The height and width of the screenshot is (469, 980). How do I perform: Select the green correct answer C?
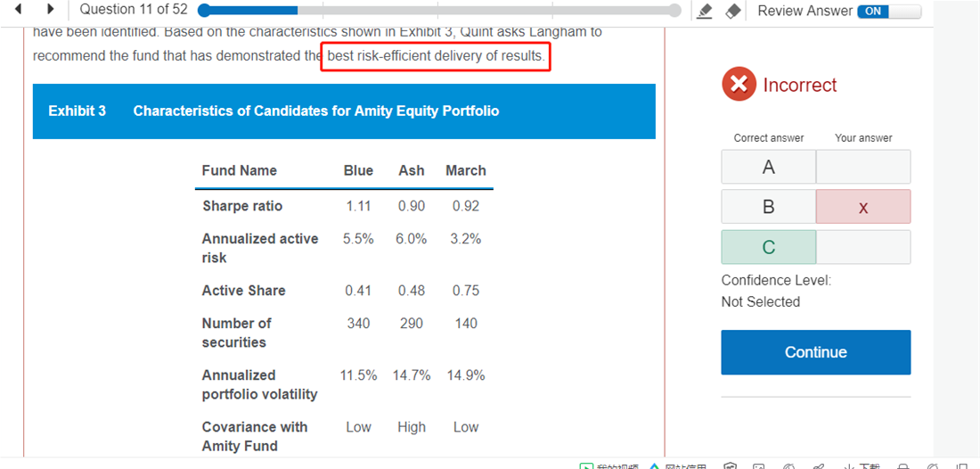(x=768, y=247)
